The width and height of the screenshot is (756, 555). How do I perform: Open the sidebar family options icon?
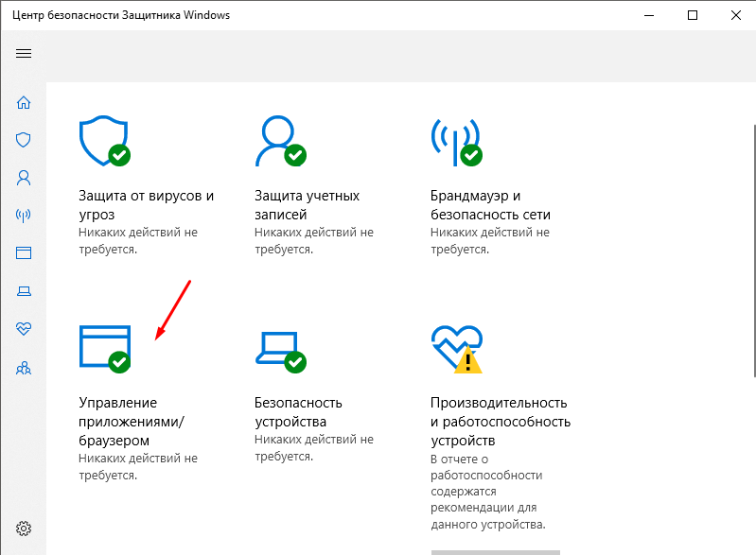coord(24,369)
